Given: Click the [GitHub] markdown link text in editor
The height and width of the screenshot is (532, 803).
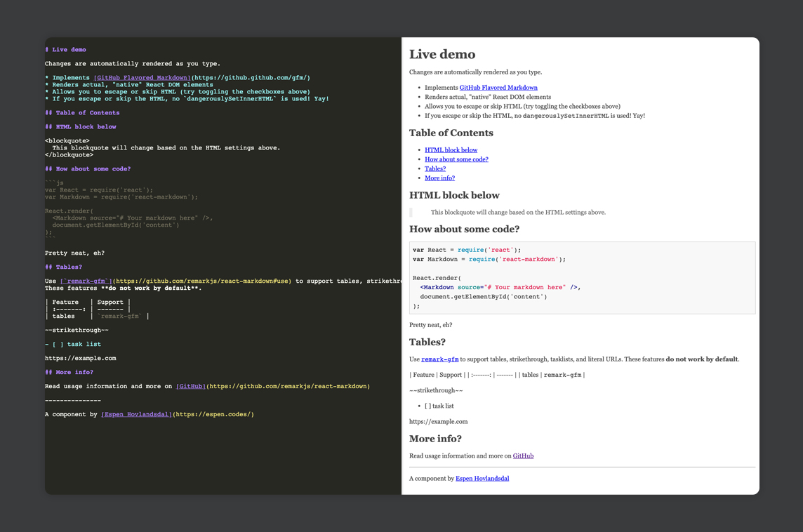Looking at the screenshot, I should pos(190,386).
